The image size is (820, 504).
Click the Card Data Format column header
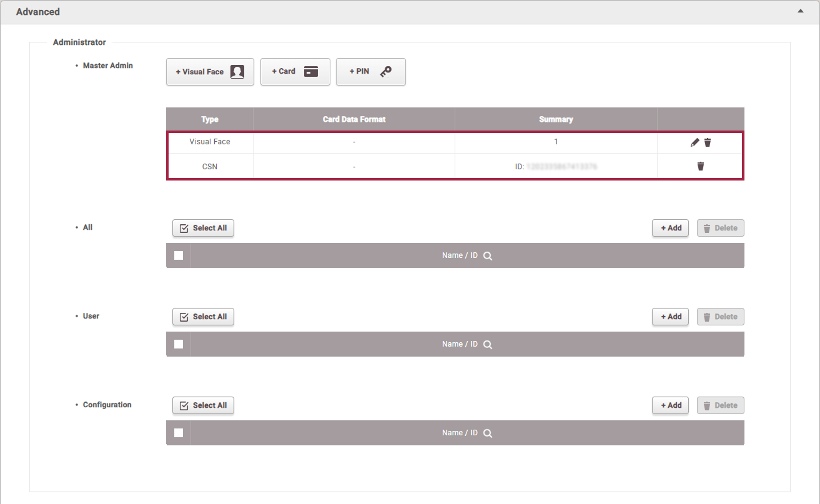(354, 119)
